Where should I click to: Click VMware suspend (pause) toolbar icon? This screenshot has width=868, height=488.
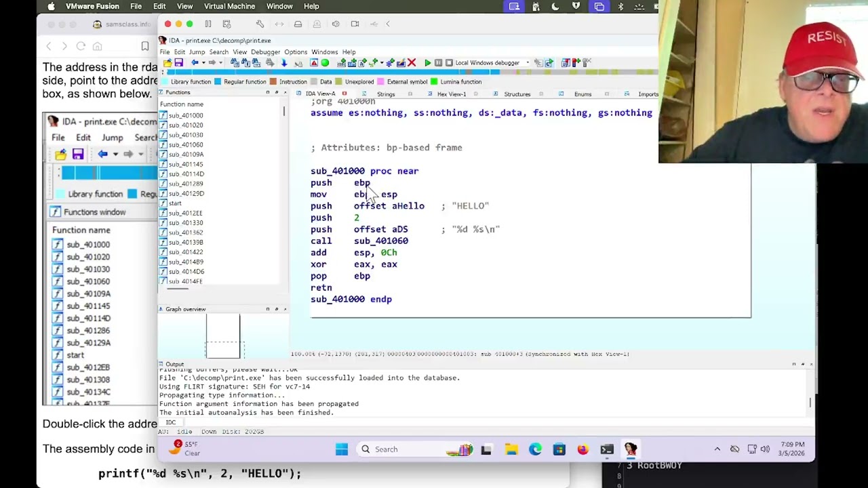pos(208,24)
